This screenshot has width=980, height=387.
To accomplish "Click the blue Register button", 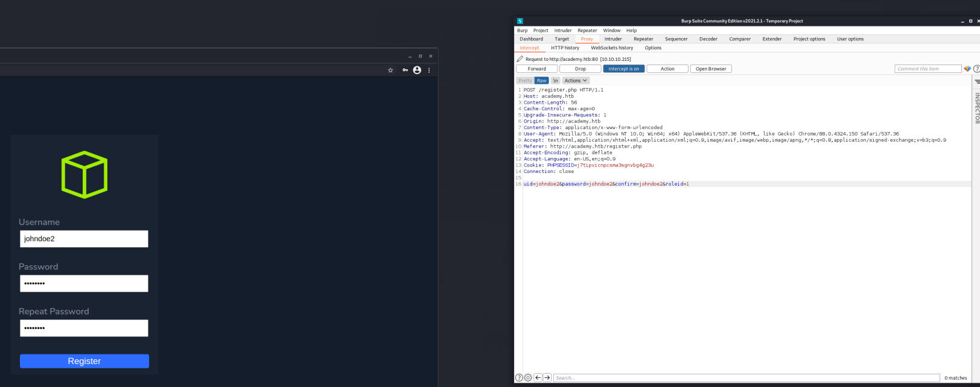I will (x=84, y=361).
